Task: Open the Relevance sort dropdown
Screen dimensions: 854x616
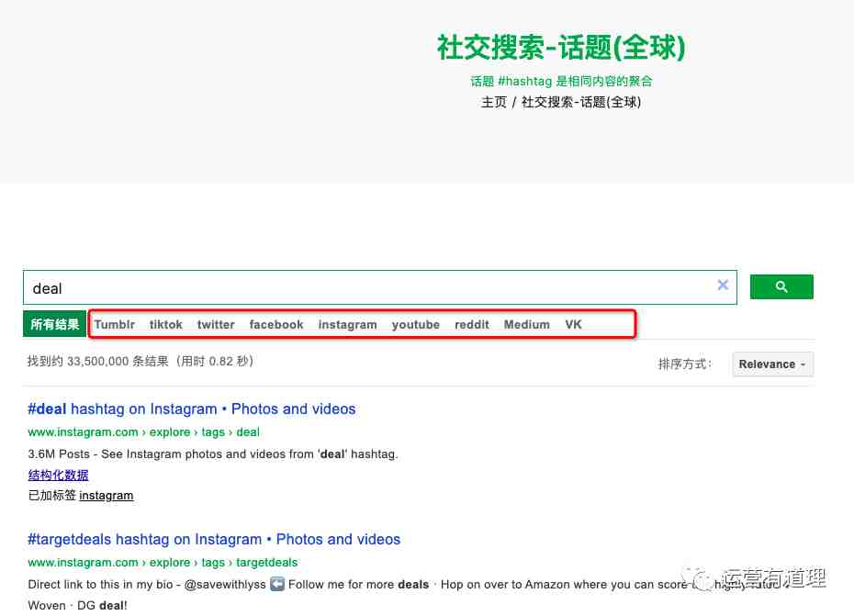Action: click(x=773, y=364)
